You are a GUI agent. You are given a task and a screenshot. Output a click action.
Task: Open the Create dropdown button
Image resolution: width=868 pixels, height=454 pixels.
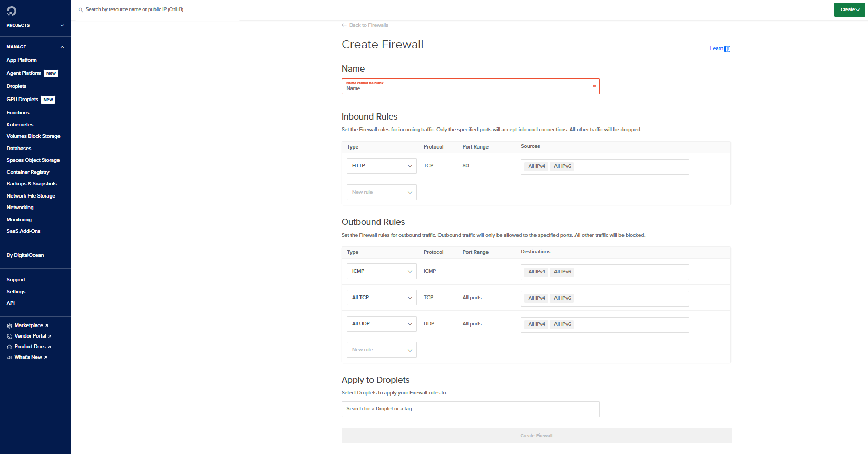[850, 9]
